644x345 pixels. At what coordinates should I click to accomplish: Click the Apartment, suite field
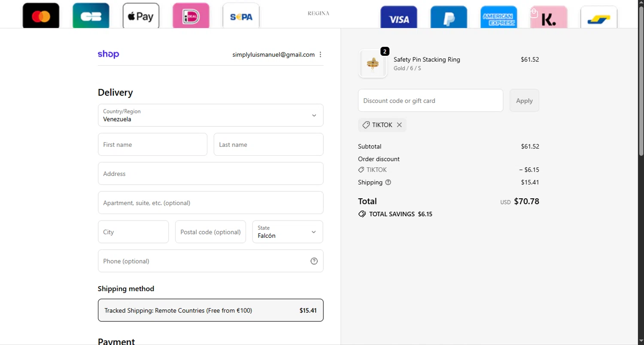coord(210,203)
